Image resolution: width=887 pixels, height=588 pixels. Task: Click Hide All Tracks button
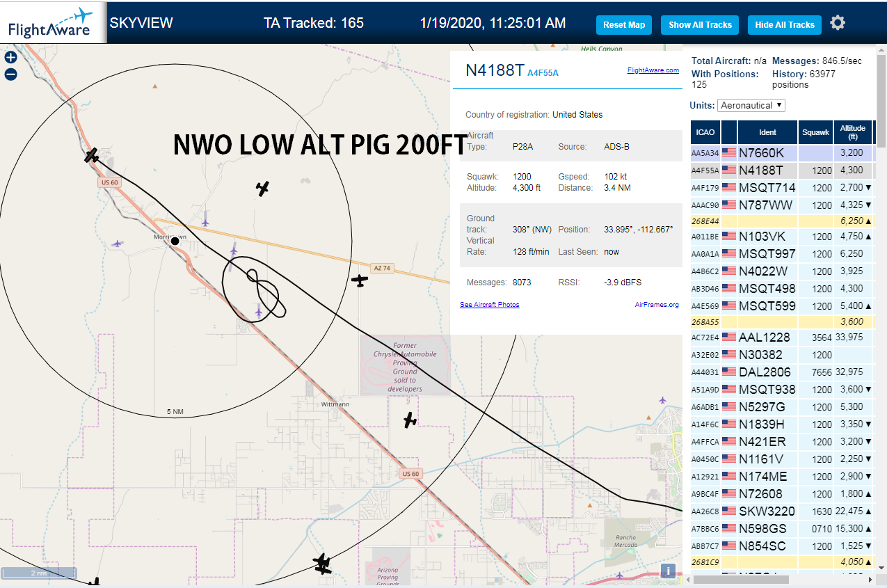[785, 25]
